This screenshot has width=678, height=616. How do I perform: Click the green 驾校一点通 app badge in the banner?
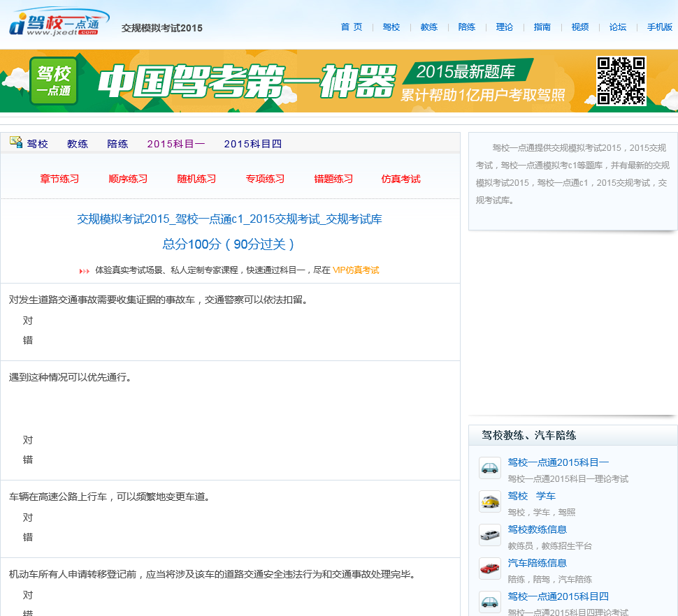54,81
